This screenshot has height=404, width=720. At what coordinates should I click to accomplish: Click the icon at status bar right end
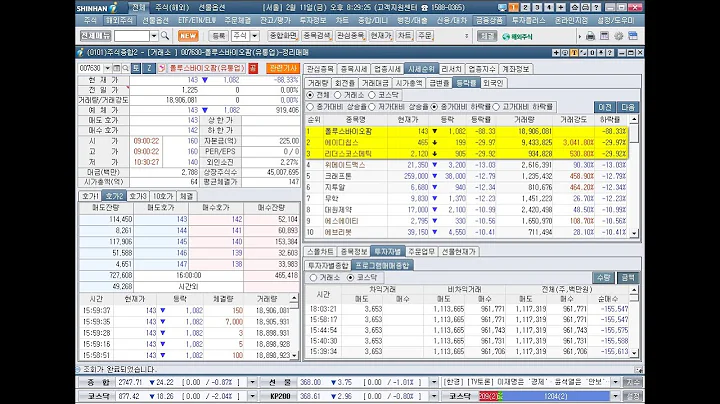click(x=639, y=370)
